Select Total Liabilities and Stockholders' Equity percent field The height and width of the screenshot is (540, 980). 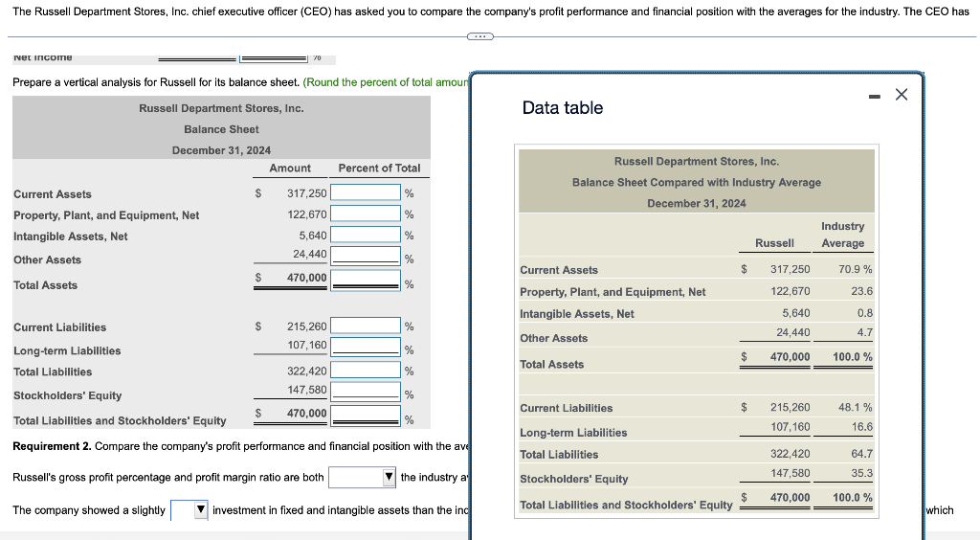[x=366, y=415]
